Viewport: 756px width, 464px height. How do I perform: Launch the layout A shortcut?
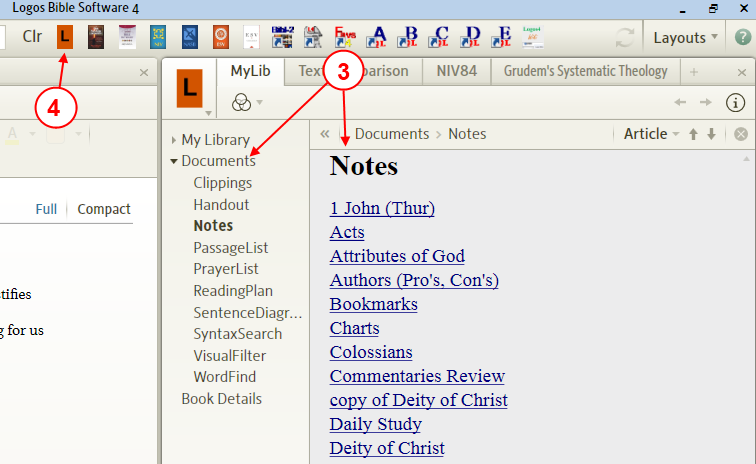377,37
